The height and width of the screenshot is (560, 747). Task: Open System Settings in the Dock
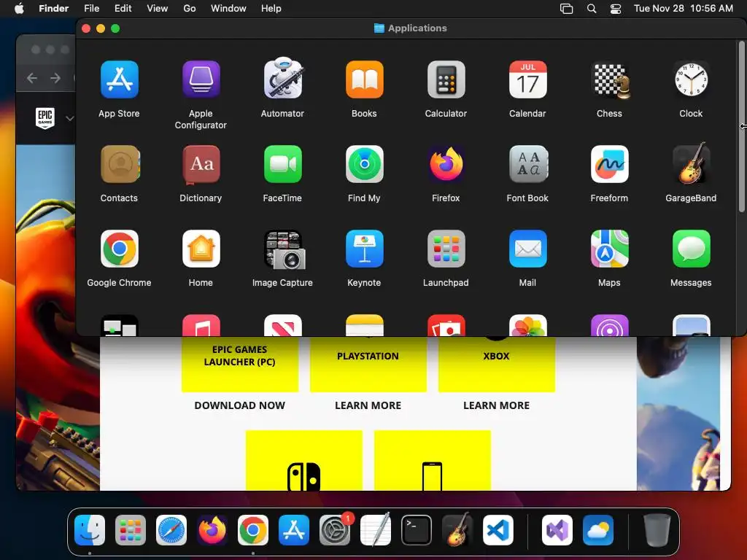tap(334, 530)
